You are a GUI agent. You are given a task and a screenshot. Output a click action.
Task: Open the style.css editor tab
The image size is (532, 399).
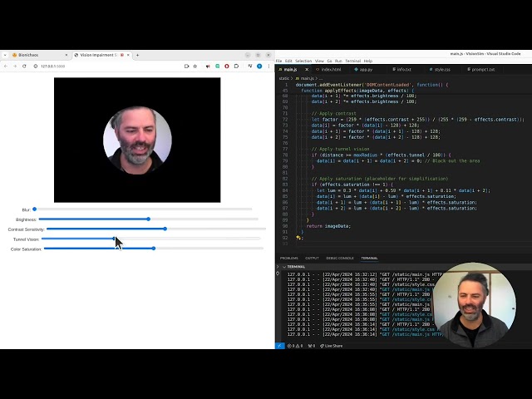(441, 70)
